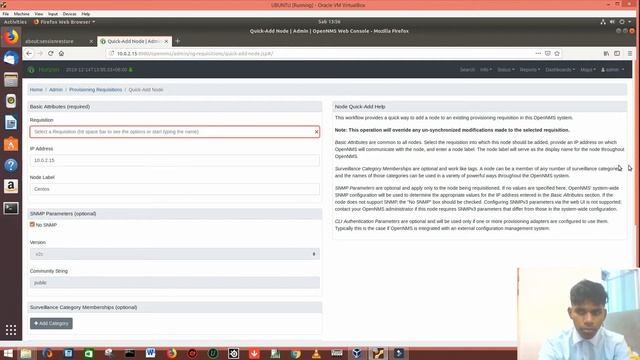
Task: Go back with the Firefox back arrow
Action: click(x=29, y=53)
